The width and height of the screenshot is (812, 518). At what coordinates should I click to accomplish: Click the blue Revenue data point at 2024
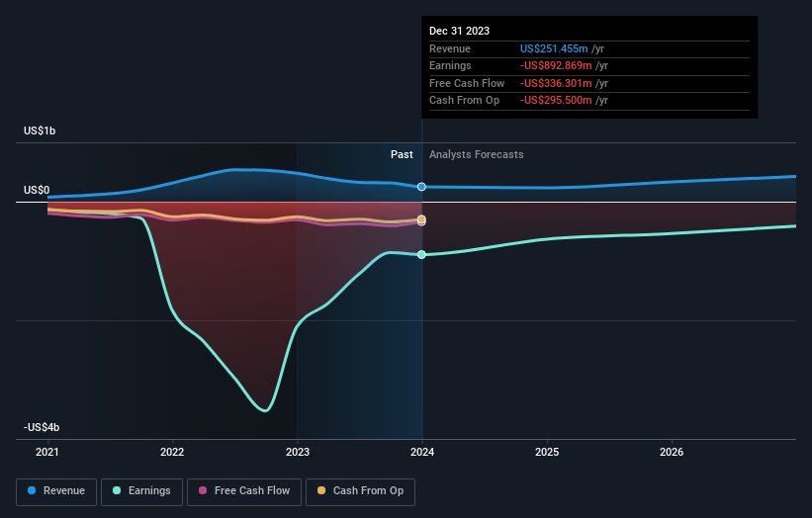tap(421, 187)
